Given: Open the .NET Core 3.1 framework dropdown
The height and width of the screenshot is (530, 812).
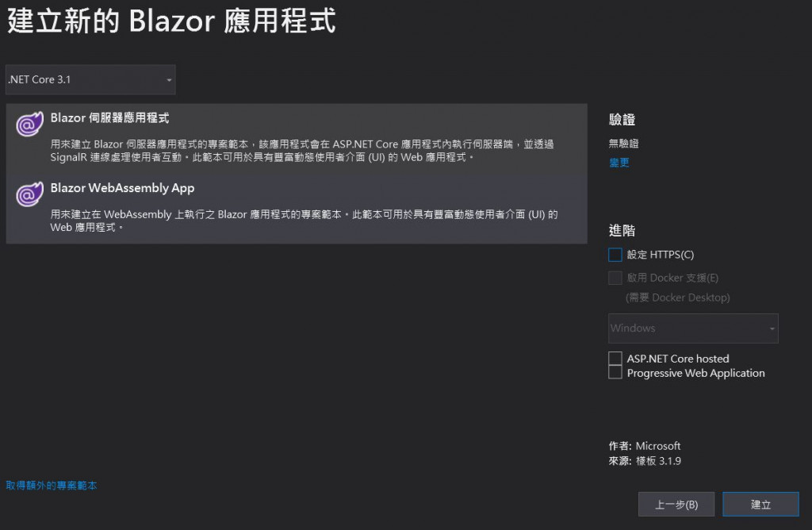Looking at the screenshot, I should 90,80.
